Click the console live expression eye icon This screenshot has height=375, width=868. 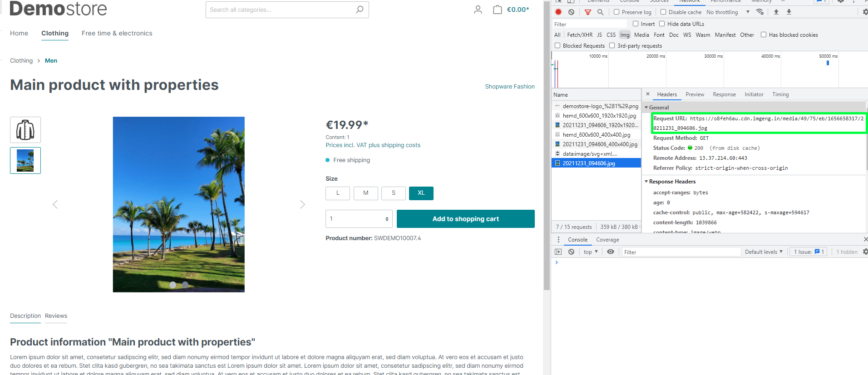coord(611,252)
